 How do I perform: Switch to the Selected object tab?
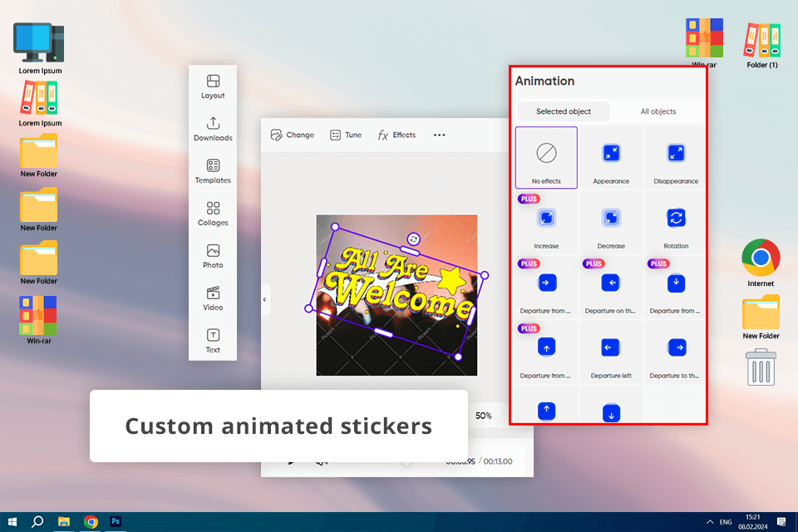(x=563, y=111)
